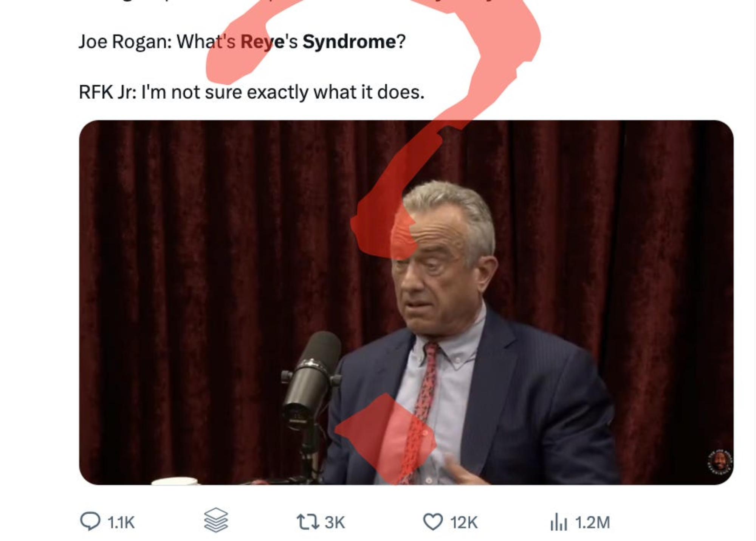Open the view analytics bar chart icon

tap(559, 522)
